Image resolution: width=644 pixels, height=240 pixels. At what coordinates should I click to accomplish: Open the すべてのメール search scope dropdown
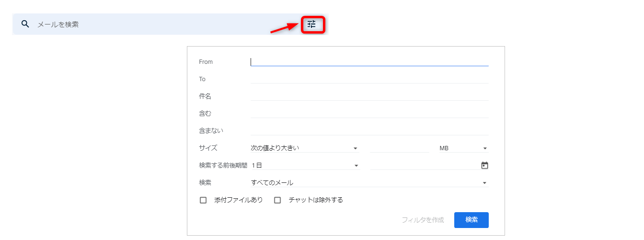pos(369,183)
